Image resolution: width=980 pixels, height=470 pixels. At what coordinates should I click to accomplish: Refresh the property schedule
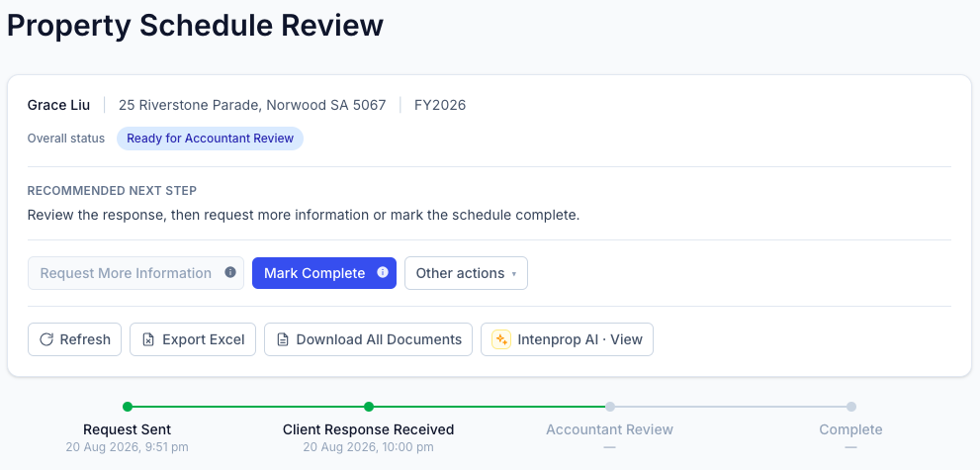point(74,339)
